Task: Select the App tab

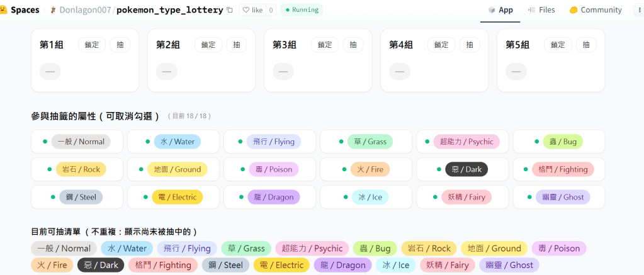Action: click(x=500, y=10)
